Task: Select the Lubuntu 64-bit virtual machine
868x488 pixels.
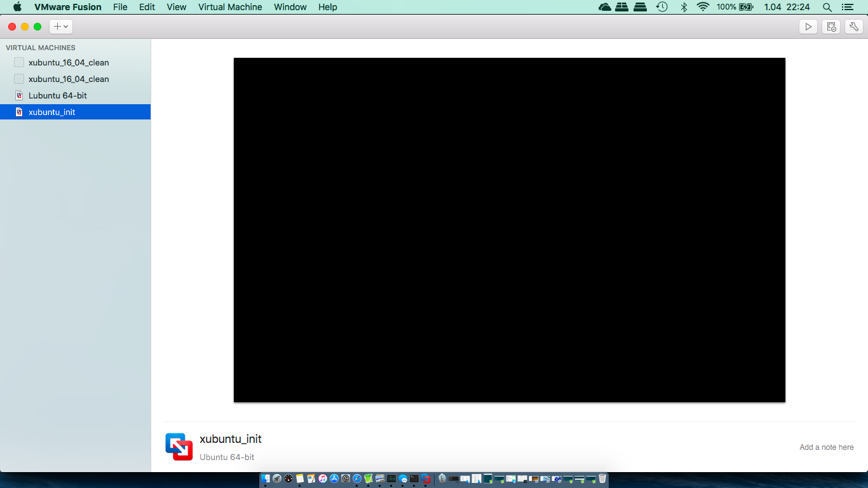Action: [x=75, y=95]
